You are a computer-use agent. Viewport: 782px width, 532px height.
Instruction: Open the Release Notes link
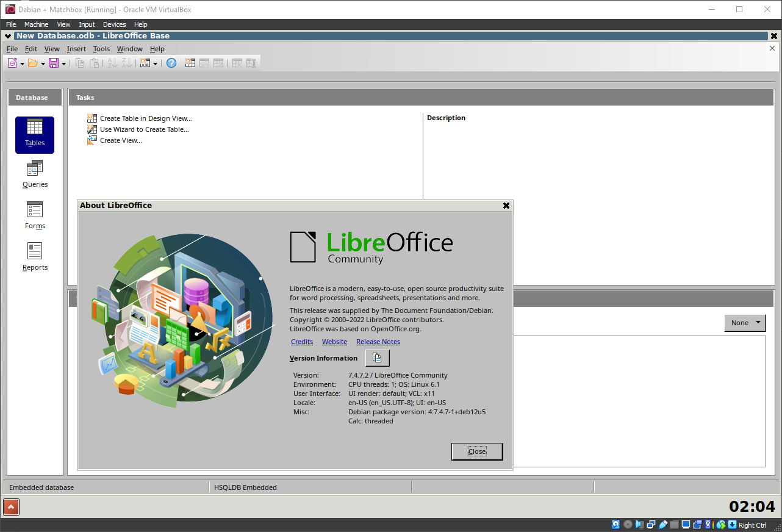click(x=378, y=342)
